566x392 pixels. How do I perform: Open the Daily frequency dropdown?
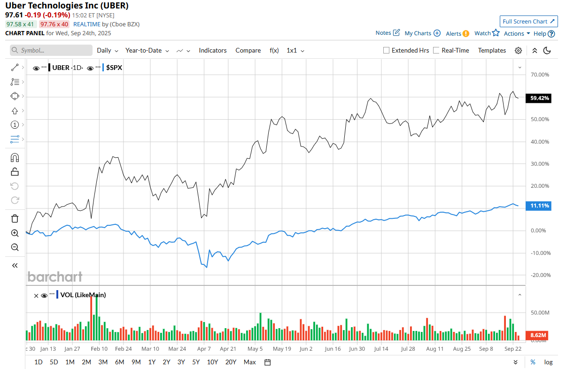coord(108,50)
